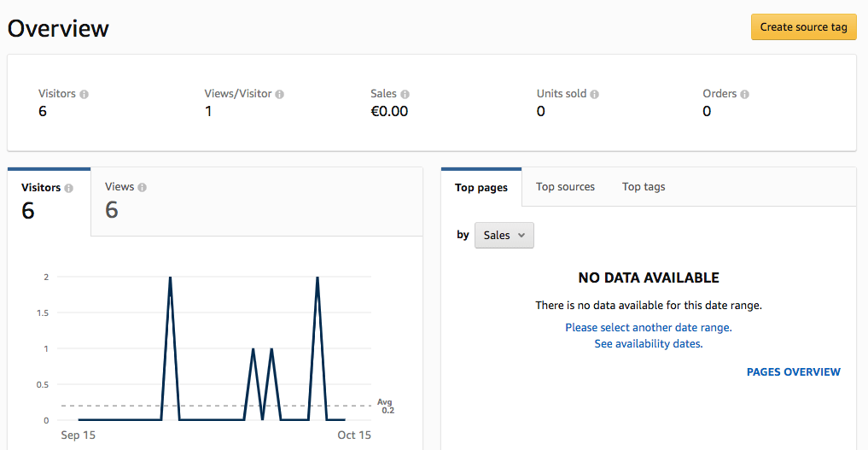Open the Sales sort-by dropdown
Screen dimensions: 868x450
click(504, 235)
